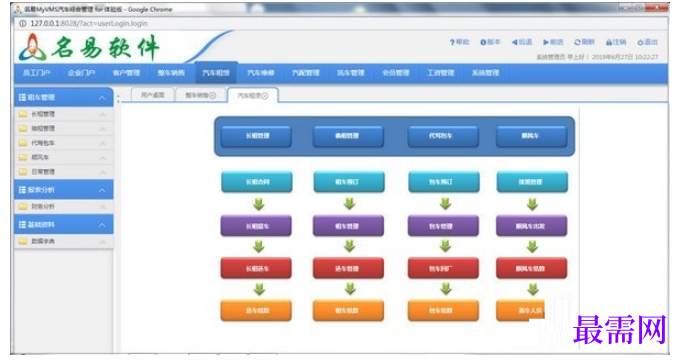Expand the 长租管理 sidebar row chevron
The image size is (685, 361).
pyautogui.click(x=103, y=115)
